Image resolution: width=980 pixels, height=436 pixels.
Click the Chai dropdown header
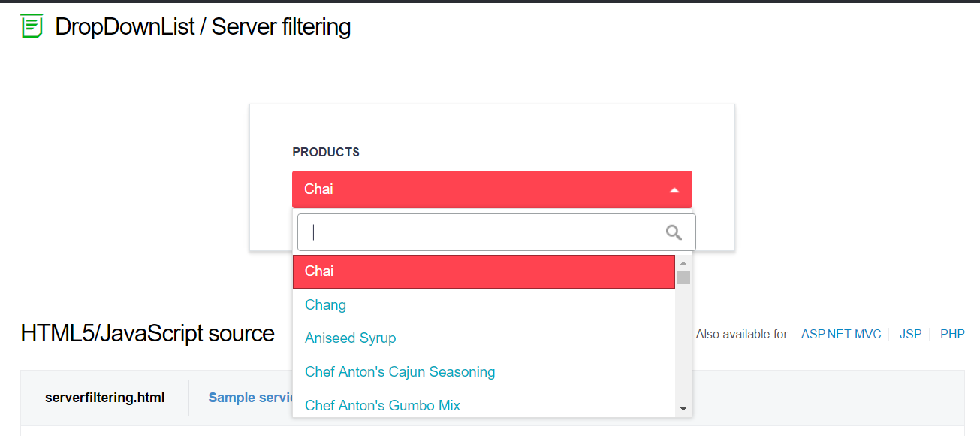pos(481,189)
